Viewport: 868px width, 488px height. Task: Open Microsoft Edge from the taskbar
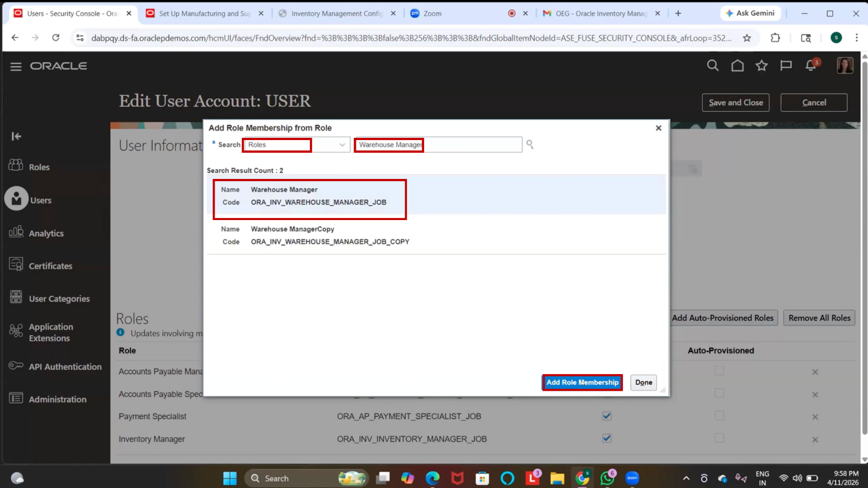pyautogui.click(x=433, y=478)
